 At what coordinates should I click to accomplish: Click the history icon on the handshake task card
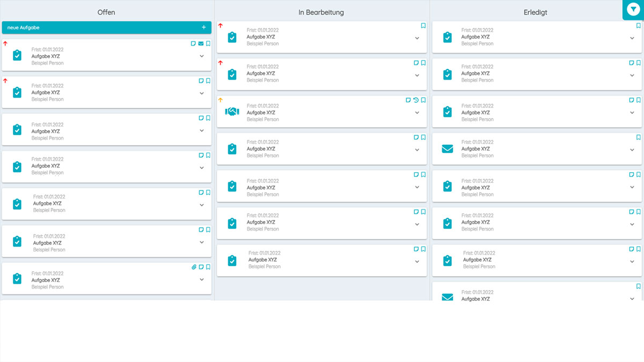click(415, 100)
